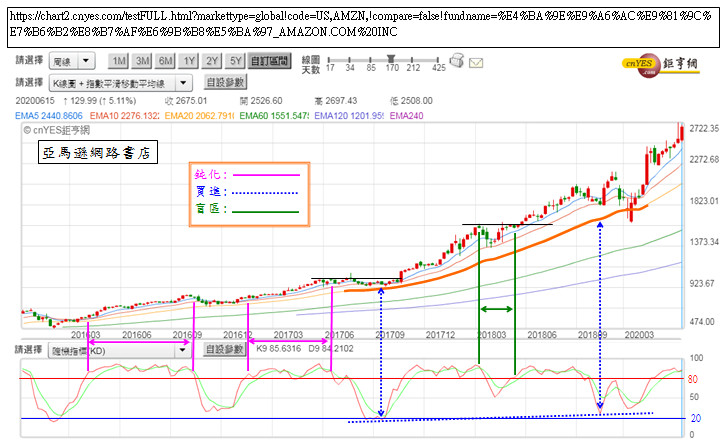Click 自設參數 button beside KD dropdown
Screen dimensions: 728x446
tap(225, 349)
